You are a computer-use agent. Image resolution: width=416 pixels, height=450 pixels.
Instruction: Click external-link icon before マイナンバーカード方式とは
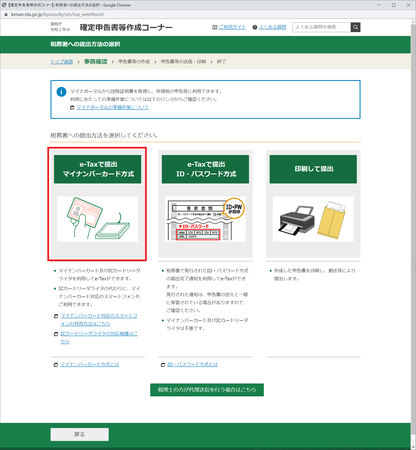tap(56, 365)
